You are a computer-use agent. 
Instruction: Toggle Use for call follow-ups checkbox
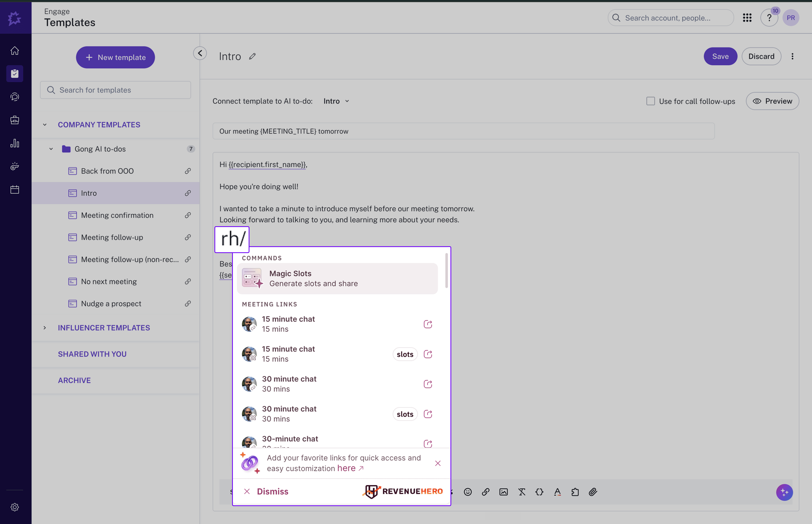650,101
